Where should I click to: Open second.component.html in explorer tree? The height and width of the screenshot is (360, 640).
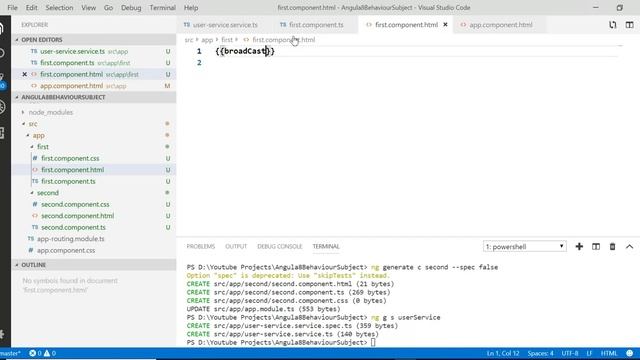[x=78, y=216]
